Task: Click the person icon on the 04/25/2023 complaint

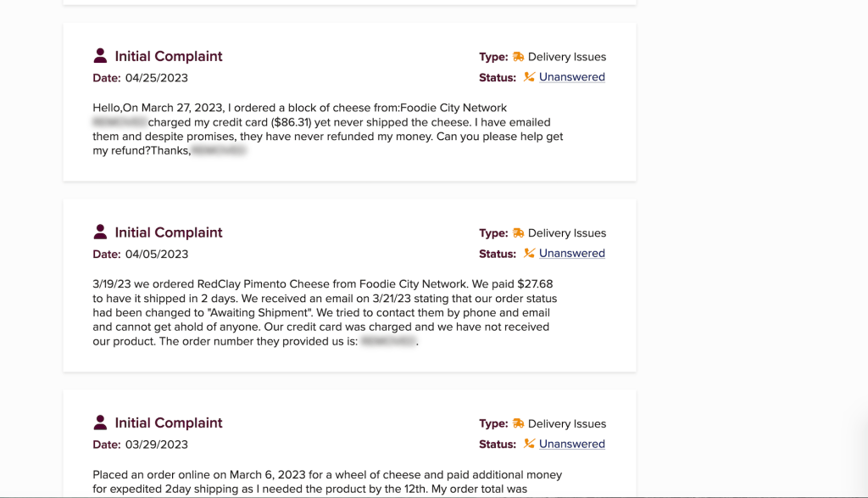Action: 101,56
